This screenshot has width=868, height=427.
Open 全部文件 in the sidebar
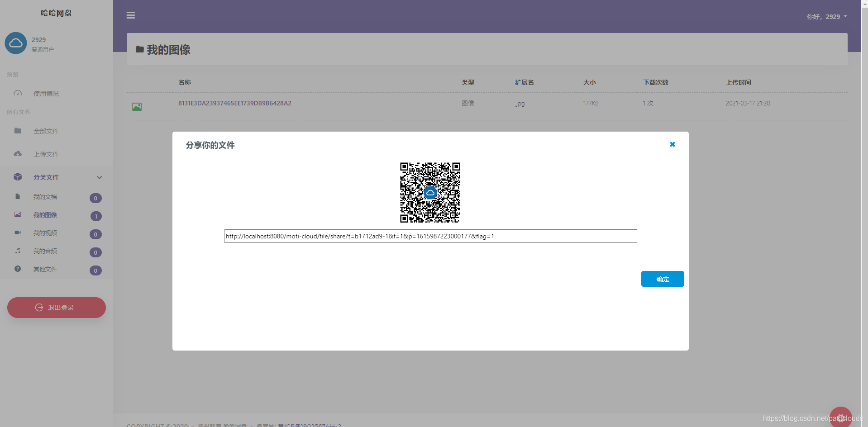(46, 131)
